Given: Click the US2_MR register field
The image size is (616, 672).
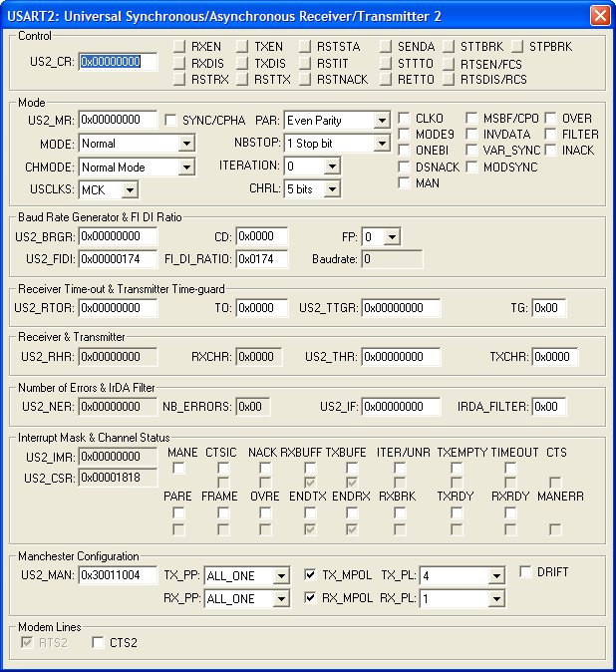Looking at the screenshot, I should point(118,120).
